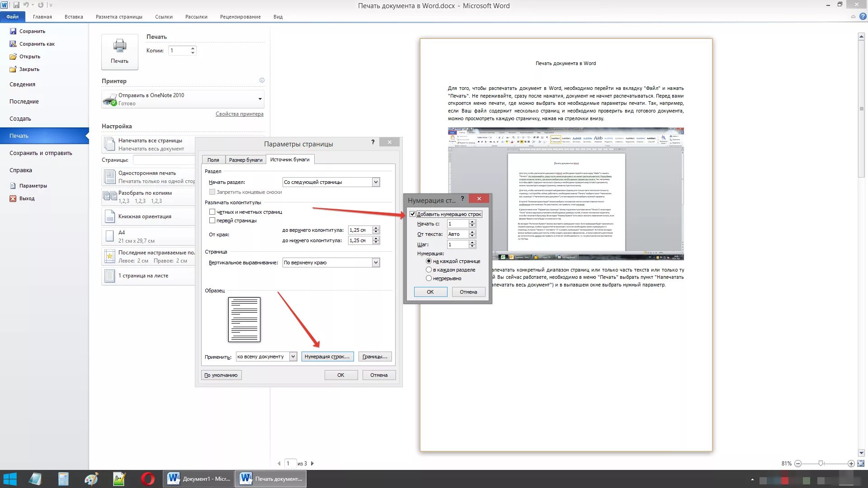Click the Close document icon in the sidebar
This screenshot has width=868, height=488.
13,69
